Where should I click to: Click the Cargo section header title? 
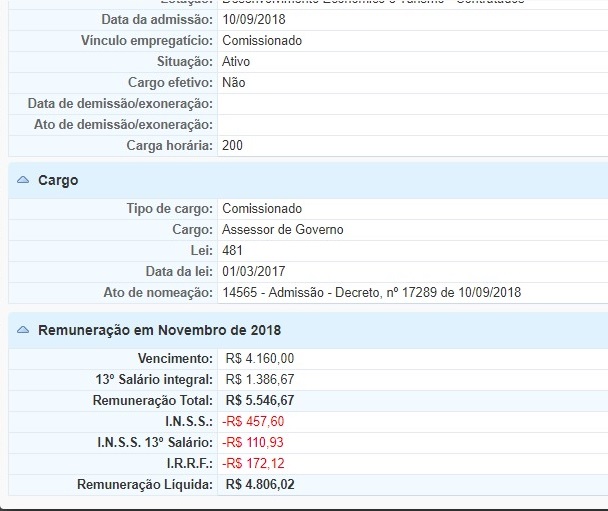point(58,181)
